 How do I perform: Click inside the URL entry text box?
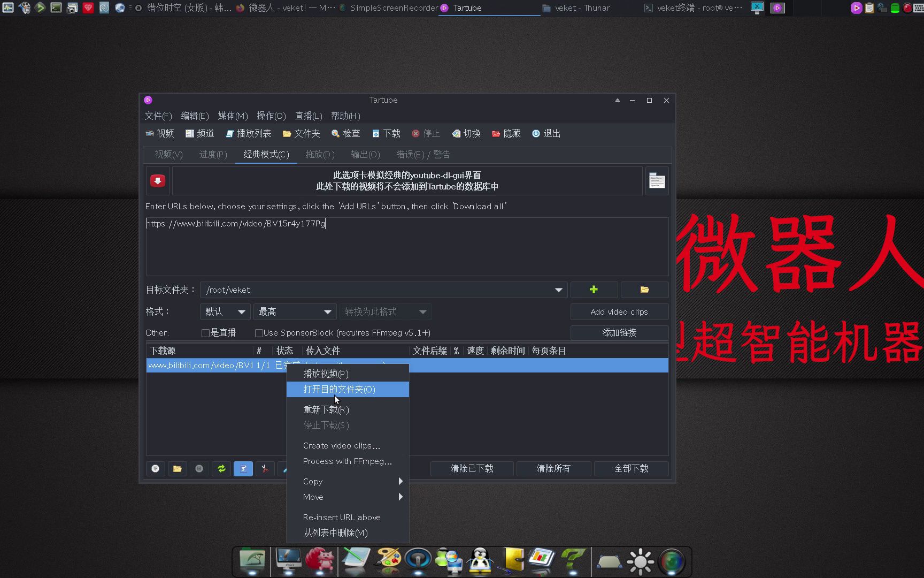pos(407,246)
